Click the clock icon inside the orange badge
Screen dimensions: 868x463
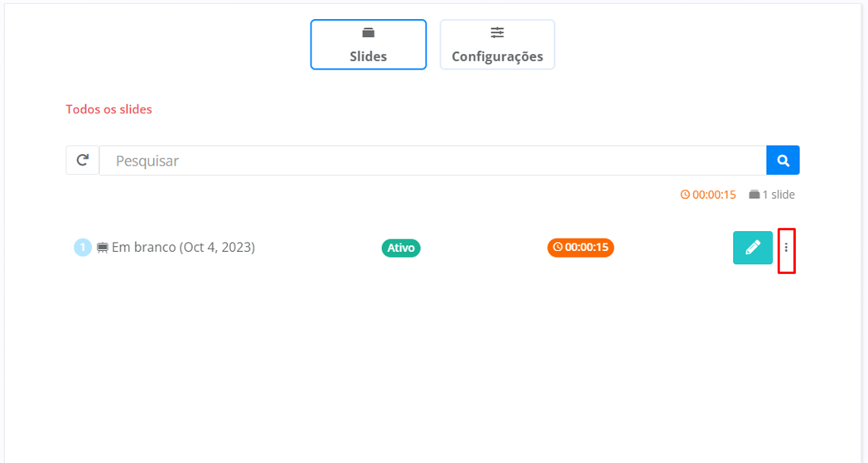[557, 248]
